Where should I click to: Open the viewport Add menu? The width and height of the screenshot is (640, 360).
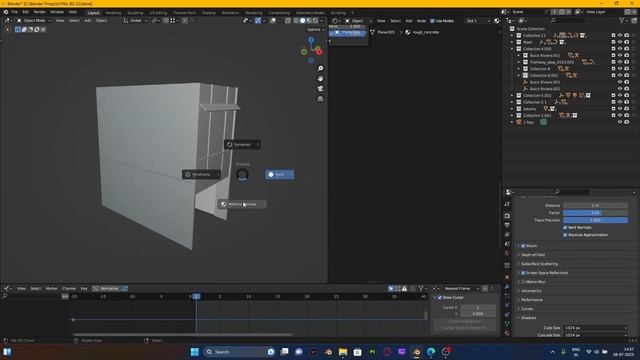click(x=88, y=20)
